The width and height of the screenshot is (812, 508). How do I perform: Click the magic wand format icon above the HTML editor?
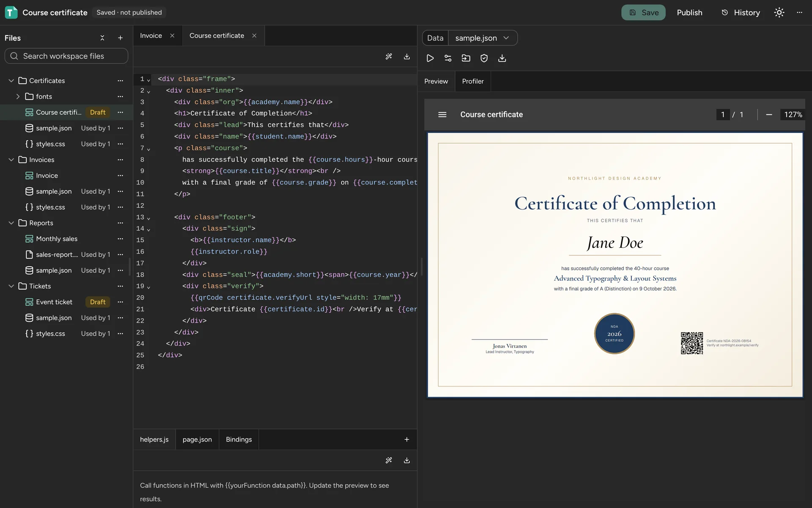(x=389, y=57)
